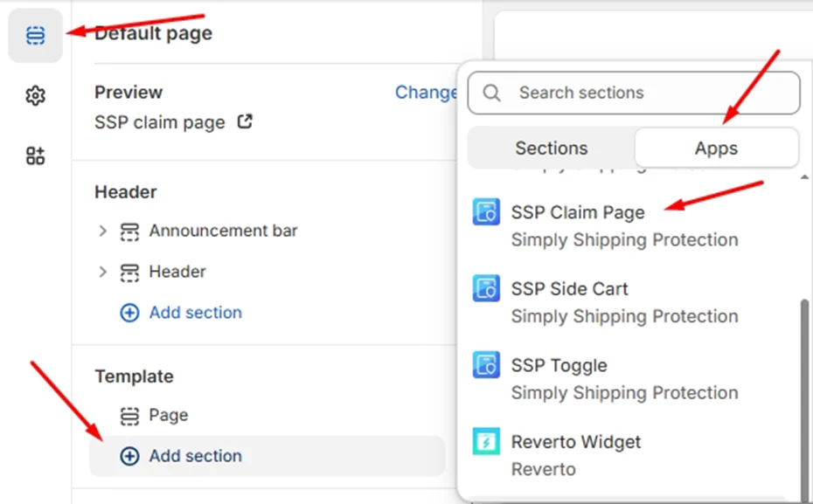Add section under Template group

click(x=267, y=456)
